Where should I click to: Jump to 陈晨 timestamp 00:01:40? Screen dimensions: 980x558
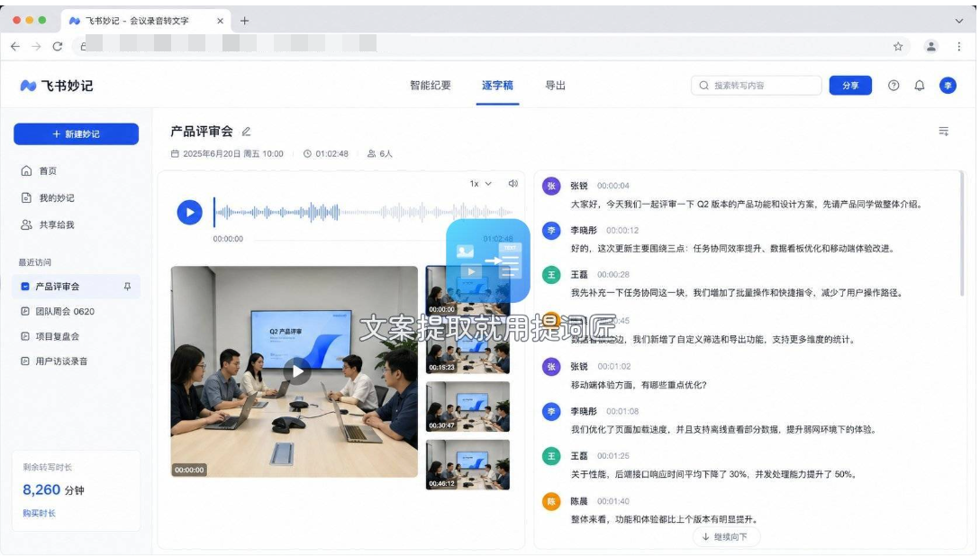click(612, 501)
